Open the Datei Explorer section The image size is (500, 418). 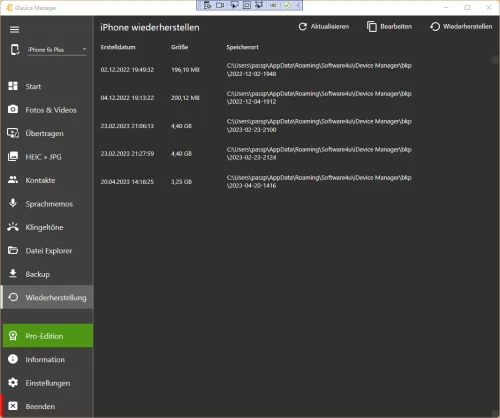pos(47,251)
